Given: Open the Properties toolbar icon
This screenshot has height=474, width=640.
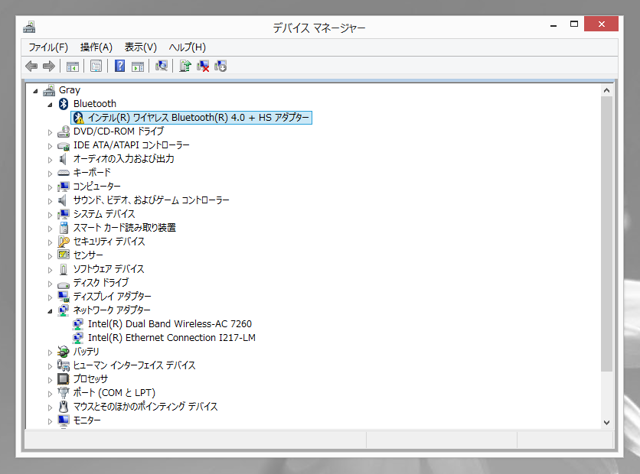Looking at the screenshot, I should coord(96,66).
